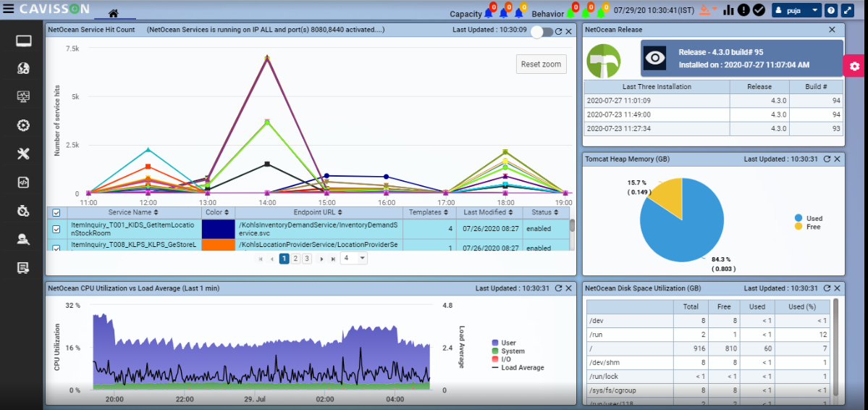The image size is (868, 410).
Task: Sort by the Status column
Action: 544,212
